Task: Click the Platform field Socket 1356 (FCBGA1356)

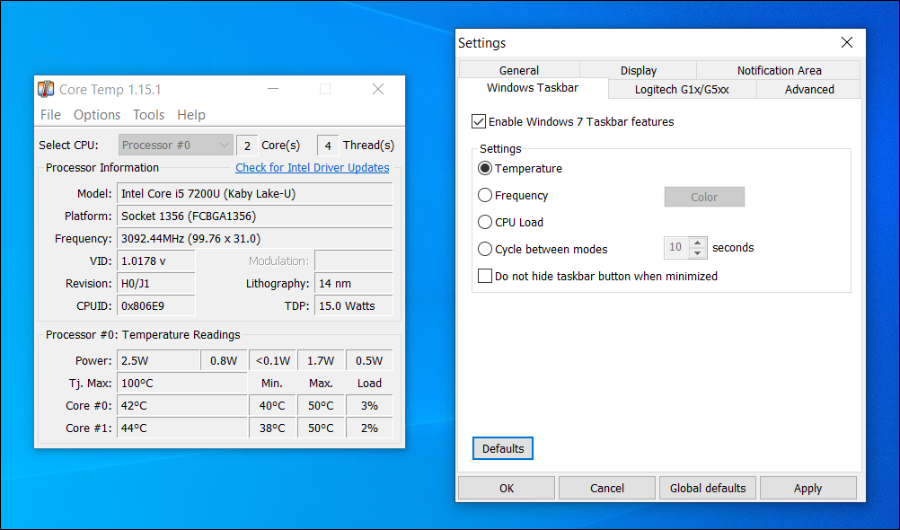Action: tap(255, 216)
